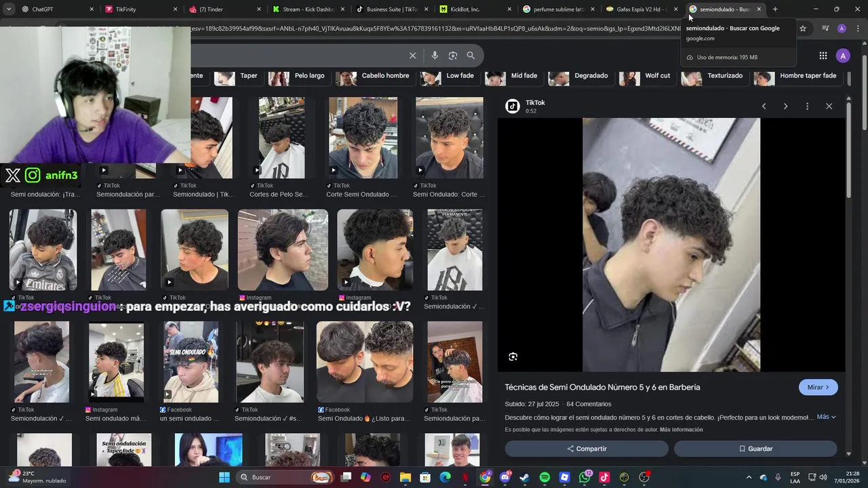Viewport: 868px width, 488px height.
Task: Open TikTok source link in preview
Action: click(535, 103)
